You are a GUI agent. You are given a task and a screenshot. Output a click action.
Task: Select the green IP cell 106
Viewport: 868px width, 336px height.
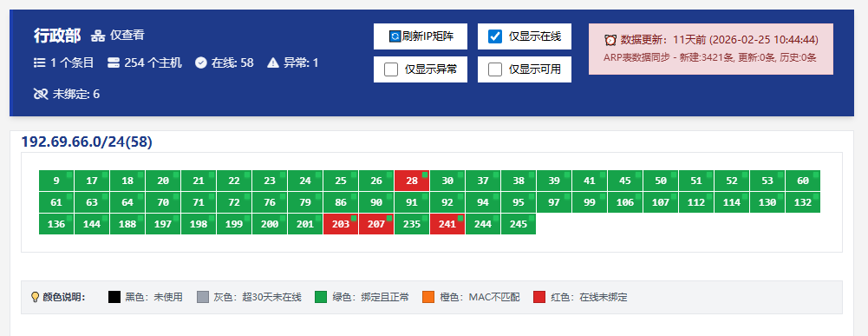[x=625, y=202]
